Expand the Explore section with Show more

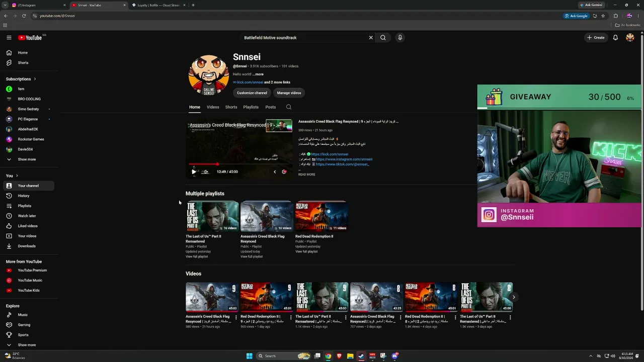pyautogui.click(x=29, y=345)
